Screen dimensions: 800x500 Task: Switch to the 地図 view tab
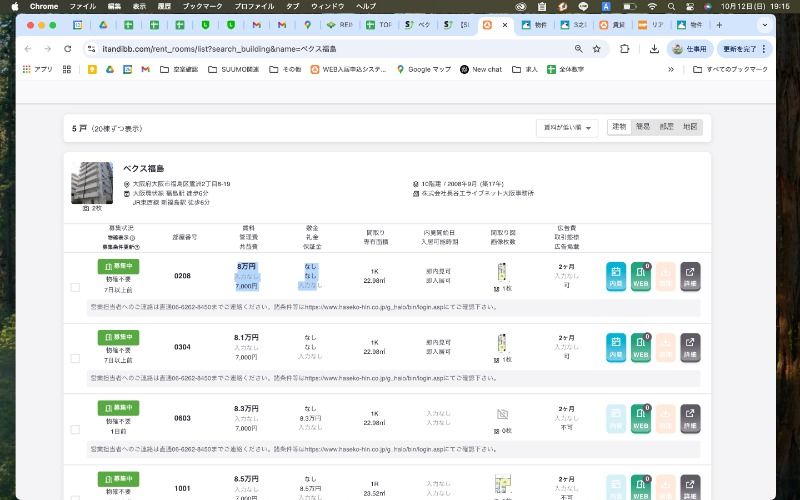point(691,127)
